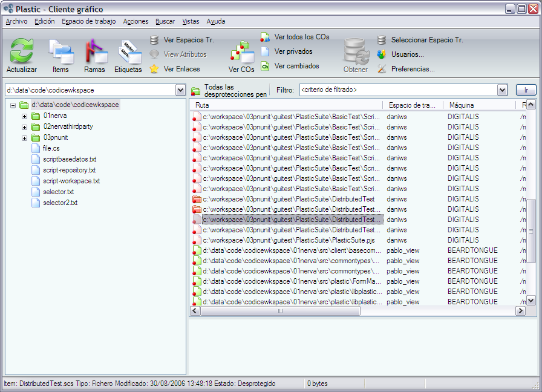Screen dimensions: 542x392
Task: Sort by the Ruta column header
Action: (286, 105)
